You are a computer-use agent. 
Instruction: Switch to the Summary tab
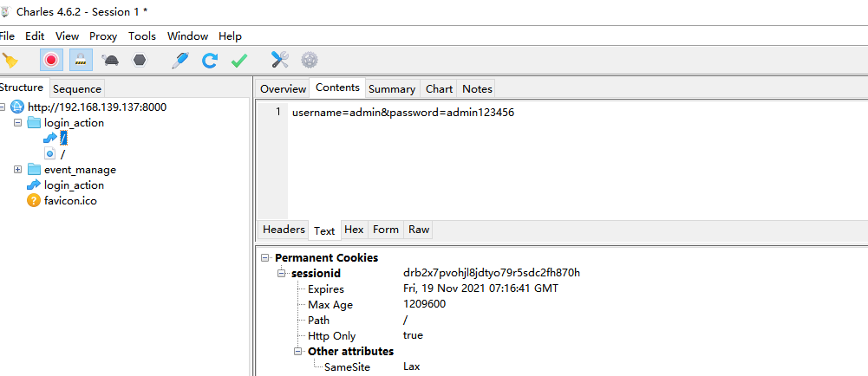click(392, 89)
